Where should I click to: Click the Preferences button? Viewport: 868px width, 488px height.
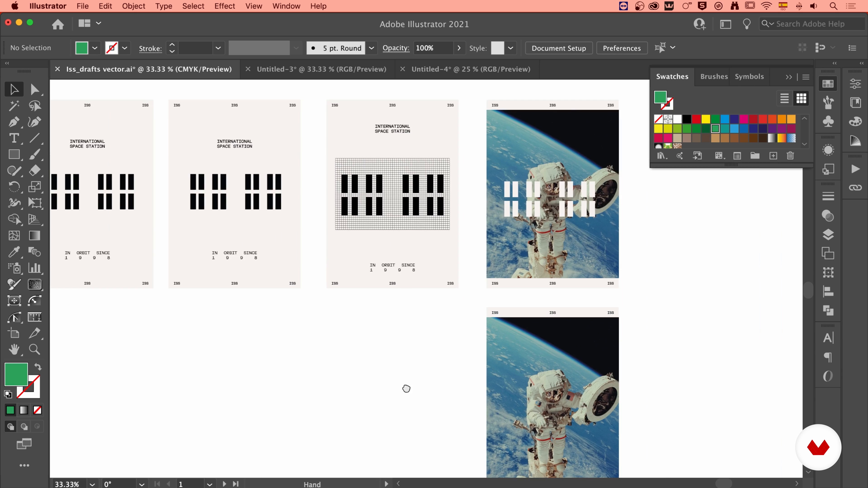622,48
